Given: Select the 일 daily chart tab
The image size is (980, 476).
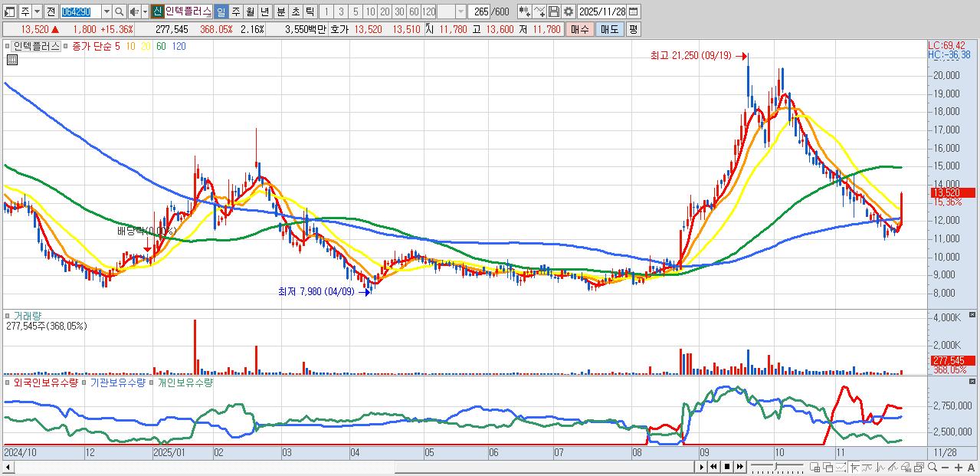Looking at the screenshot, I should (221, 11).
